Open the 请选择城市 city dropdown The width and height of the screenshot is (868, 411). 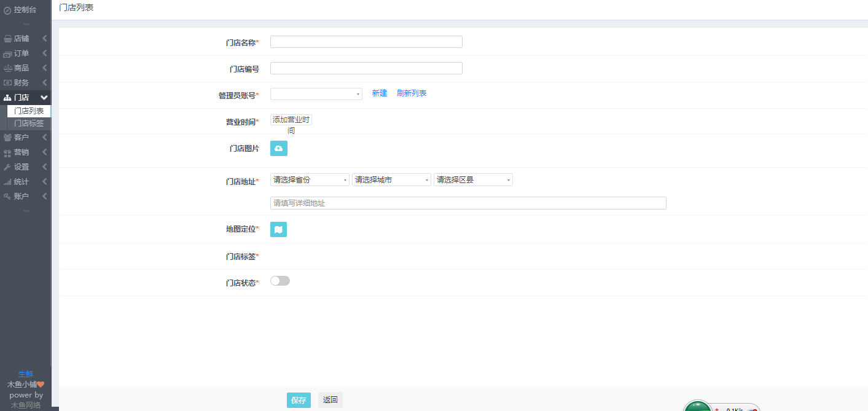pyautogui.click(x=391, y=180)
